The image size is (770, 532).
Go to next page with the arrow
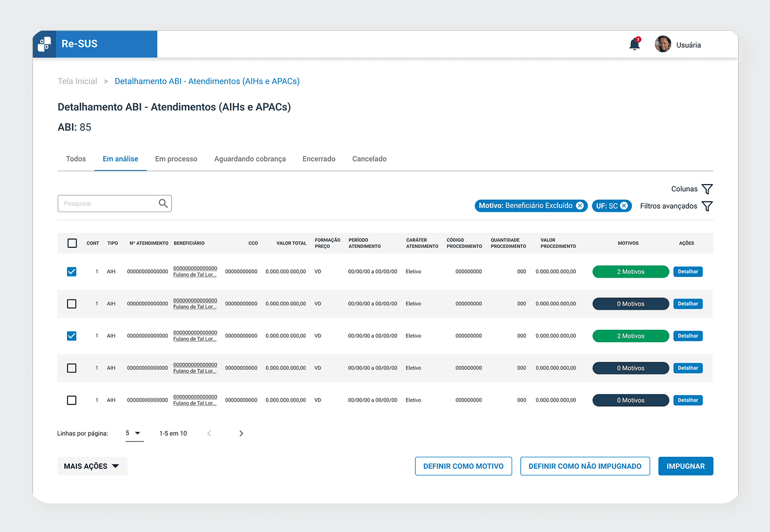pos(241,433)
